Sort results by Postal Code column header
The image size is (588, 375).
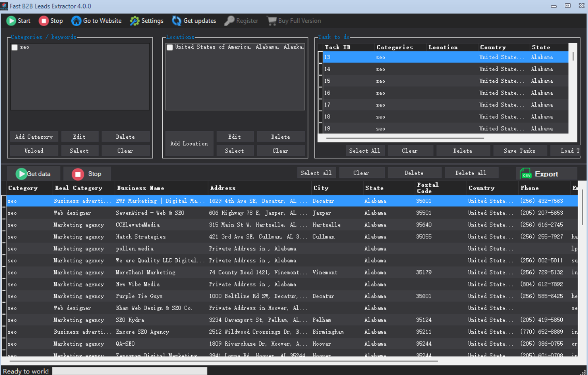click(x=427, y=188)
